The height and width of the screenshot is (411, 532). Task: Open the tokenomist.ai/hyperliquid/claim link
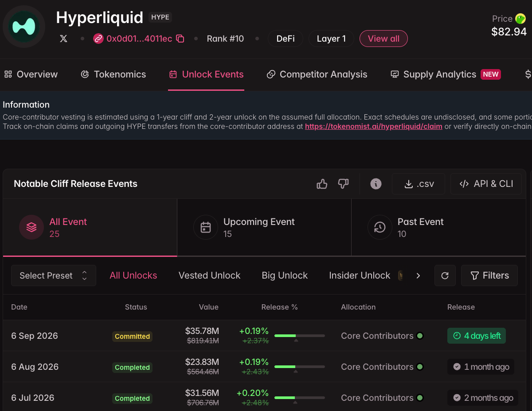click(x=374, y=126)
